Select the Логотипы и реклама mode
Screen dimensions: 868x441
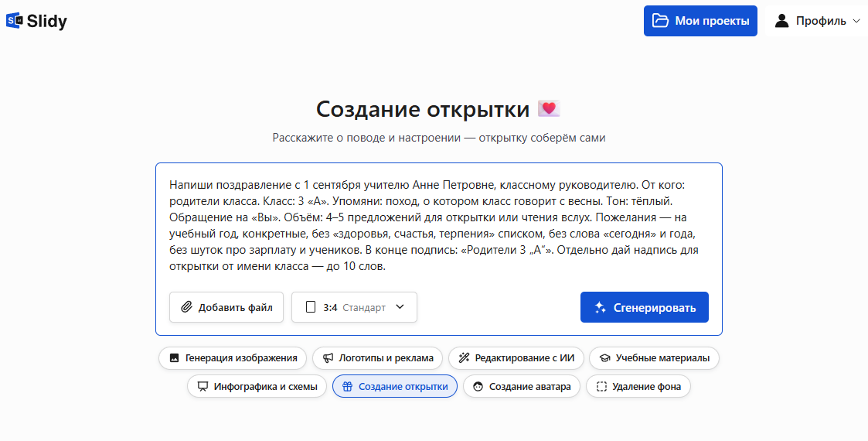(x=377, y=358)
